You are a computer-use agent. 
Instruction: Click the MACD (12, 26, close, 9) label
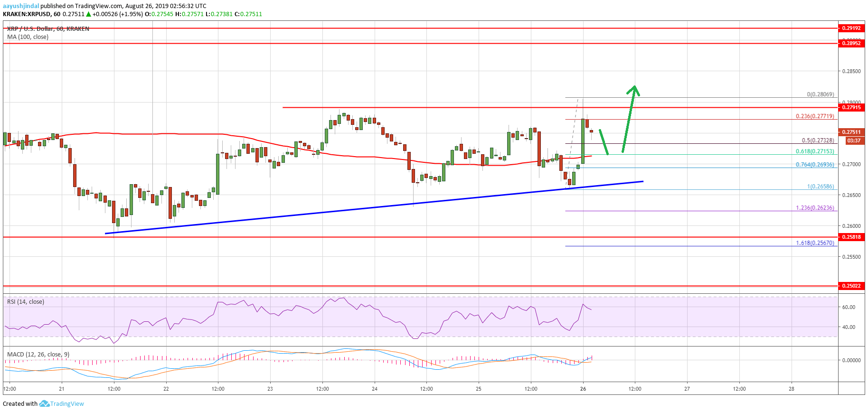point(38,355)
